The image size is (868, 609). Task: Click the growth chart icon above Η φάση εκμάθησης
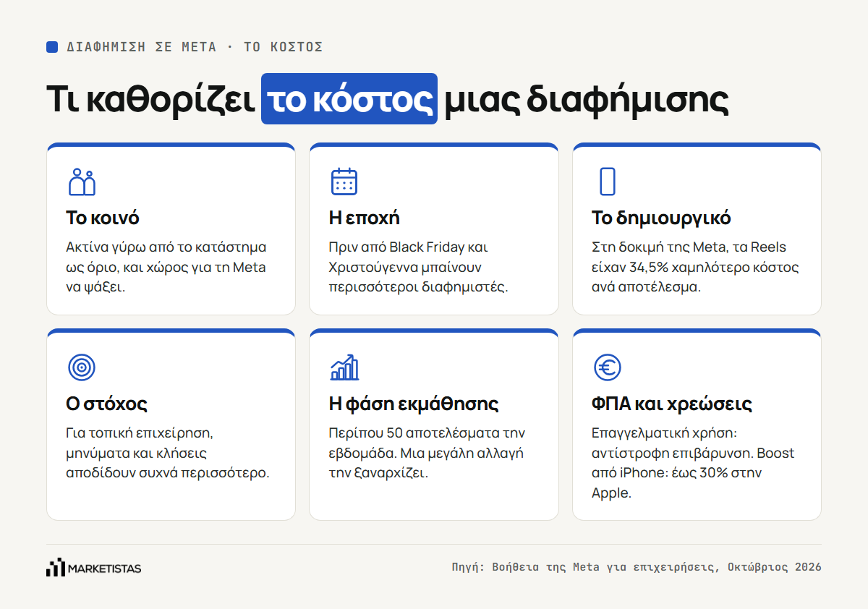[344, 367]
